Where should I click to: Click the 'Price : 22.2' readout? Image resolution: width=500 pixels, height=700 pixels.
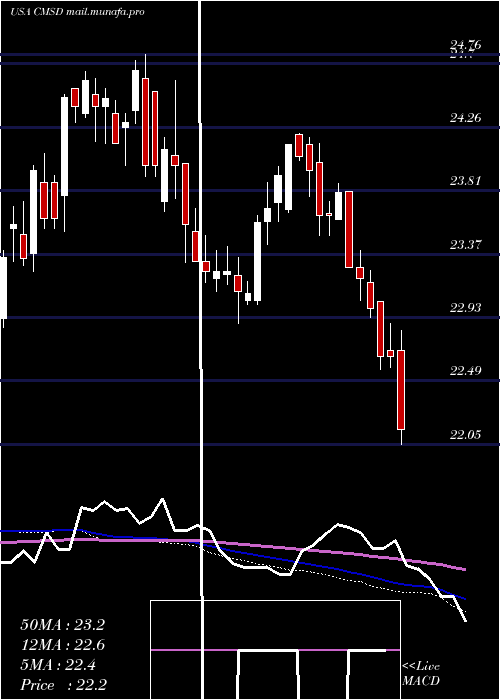63,685
